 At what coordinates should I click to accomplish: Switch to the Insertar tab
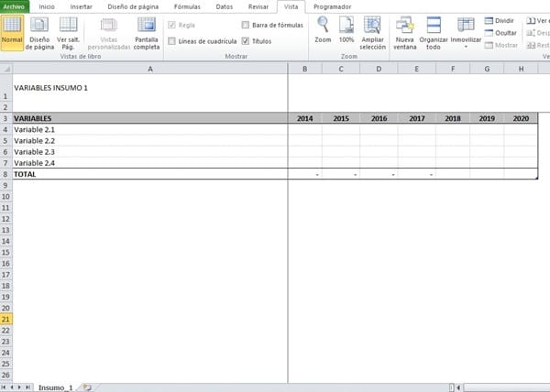coord(81,6)
